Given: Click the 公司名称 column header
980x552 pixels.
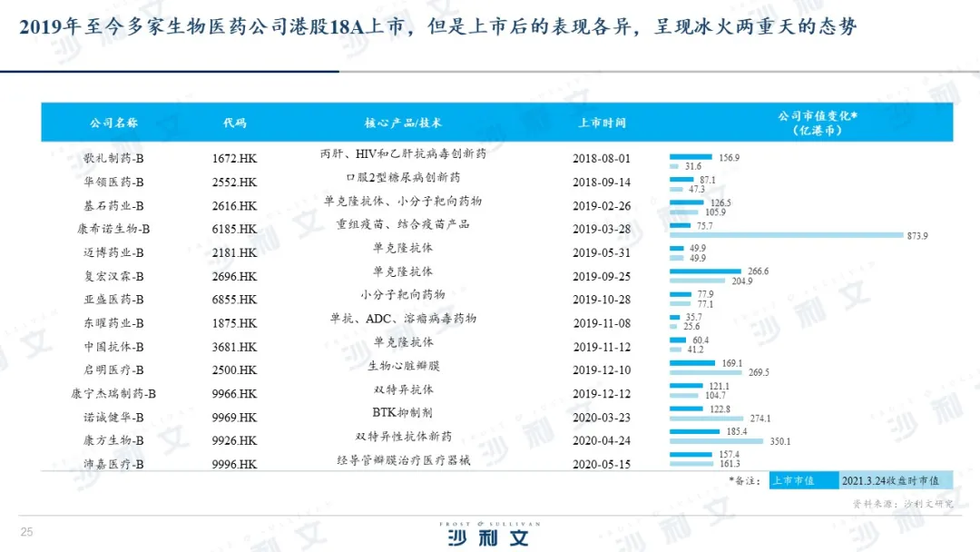Looking at the screenshot, I should [x=113, y=123].
